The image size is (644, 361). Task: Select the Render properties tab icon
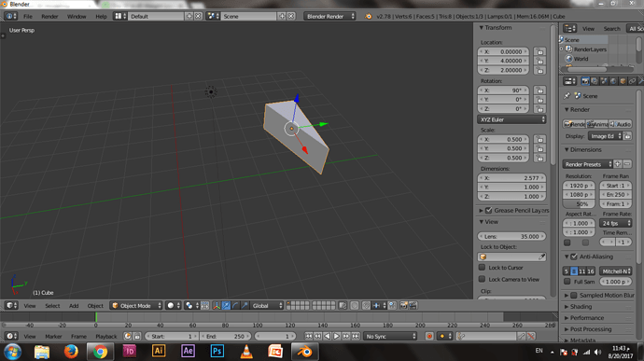pyautogui.click(x=585, y=81)
